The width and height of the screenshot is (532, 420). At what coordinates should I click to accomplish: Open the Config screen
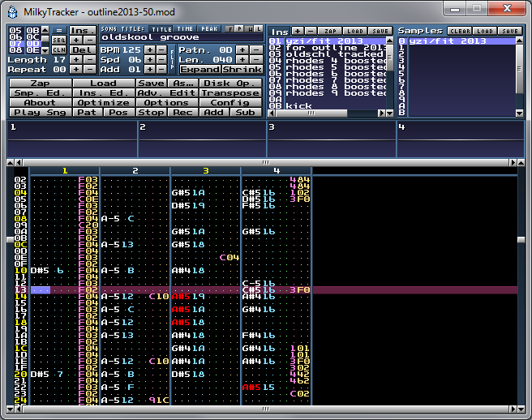tap(230, 103)
